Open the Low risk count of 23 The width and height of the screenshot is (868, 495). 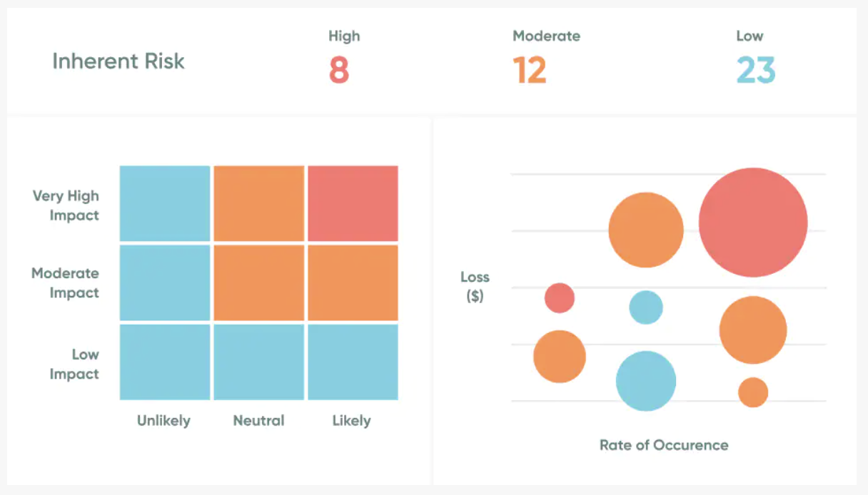pos(755,70)
